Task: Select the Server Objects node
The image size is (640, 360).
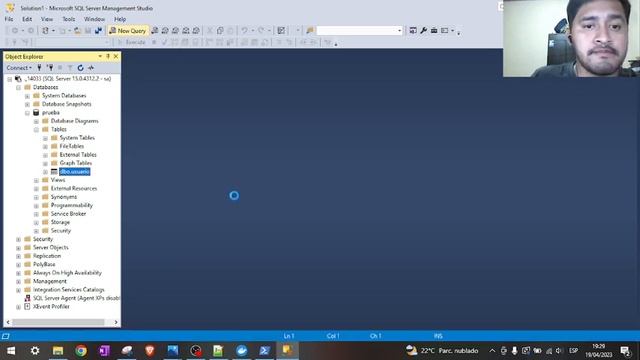Action: [51, 247]
